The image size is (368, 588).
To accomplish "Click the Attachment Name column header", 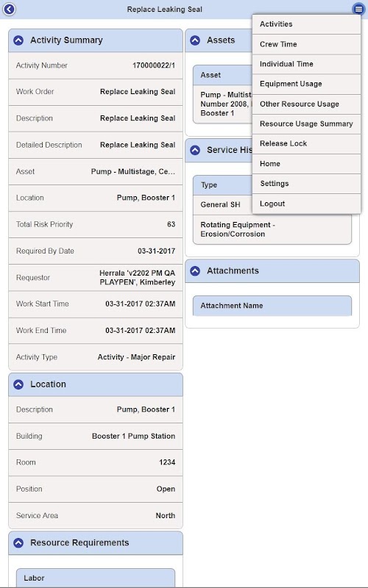I will pos(272,306).
